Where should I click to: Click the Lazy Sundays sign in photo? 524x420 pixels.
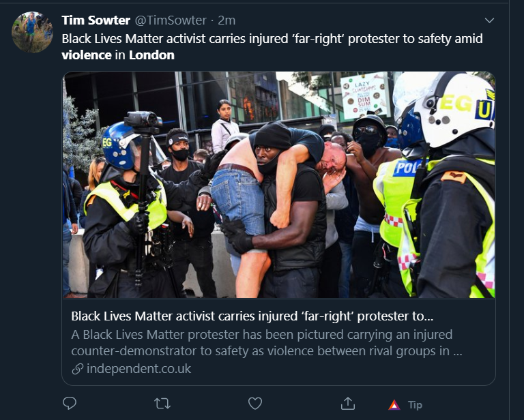[x=364, y=95]
